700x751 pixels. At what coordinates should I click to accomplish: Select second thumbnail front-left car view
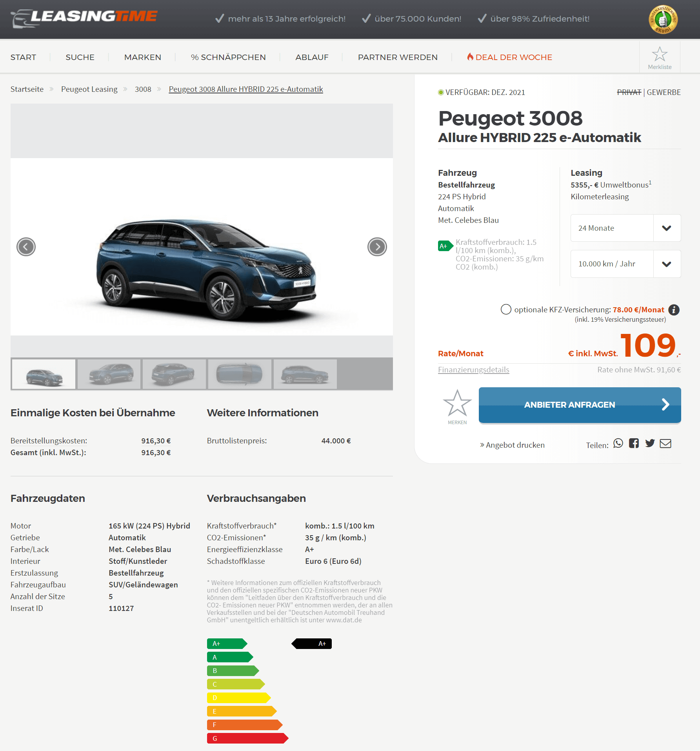point(109,374)
